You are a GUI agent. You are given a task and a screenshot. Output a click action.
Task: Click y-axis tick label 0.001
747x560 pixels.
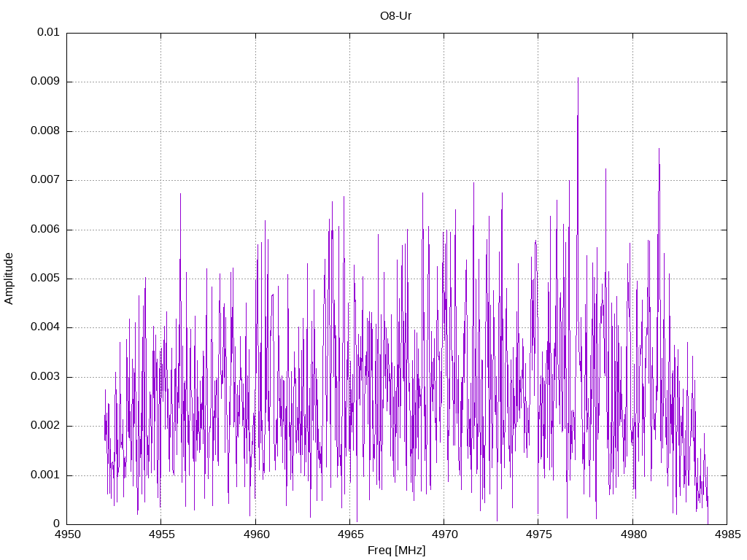click(45, 475)
